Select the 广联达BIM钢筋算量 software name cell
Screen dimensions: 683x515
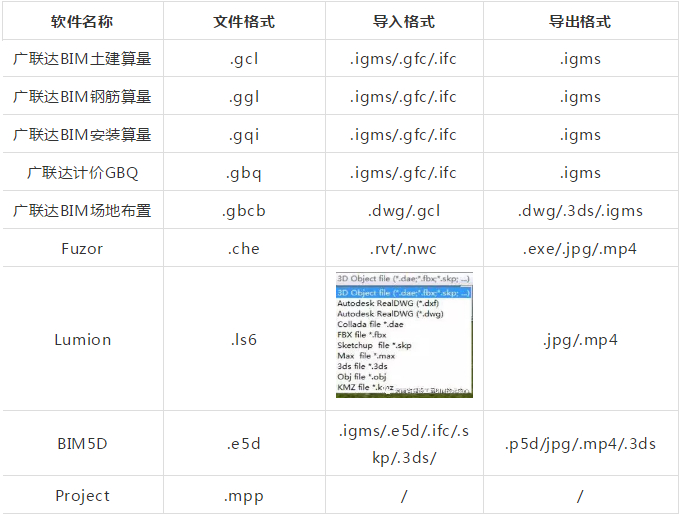click(x=82, y=96)
